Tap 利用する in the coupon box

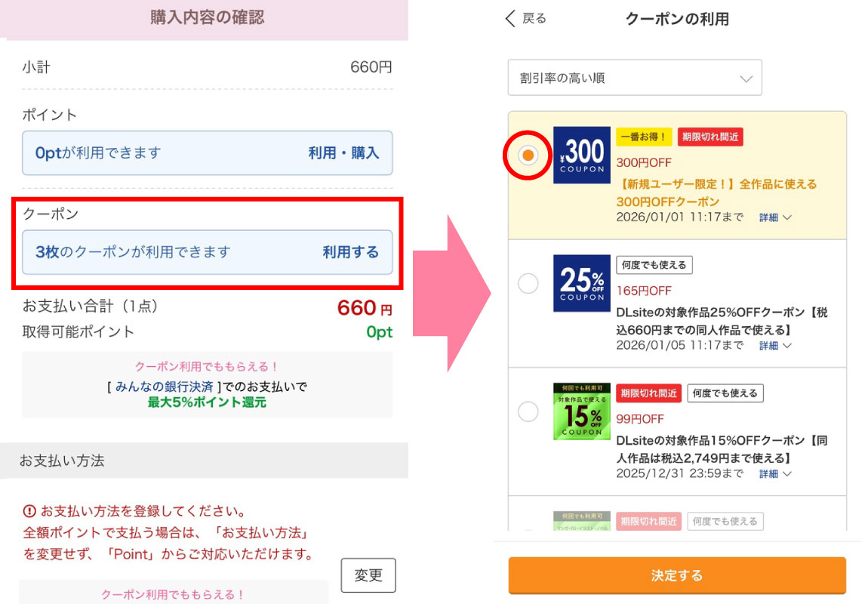(350, 252)
